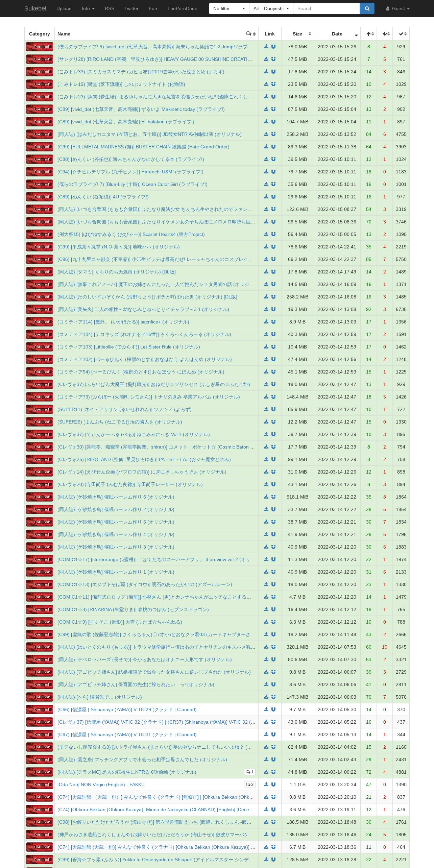This screenshot has width=434, height=868.
Task: Open the No filter dropdown
Action: point(229,8)
